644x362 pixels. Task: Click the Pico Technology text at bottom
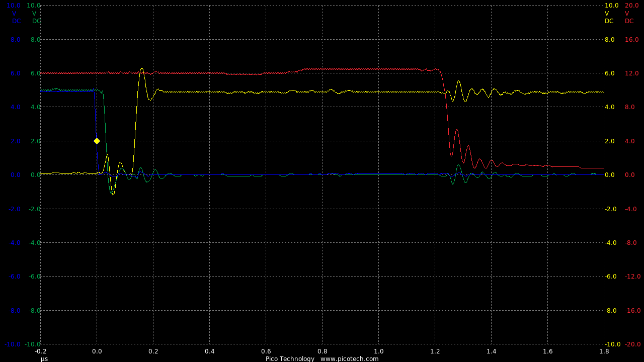pos(290,359)
